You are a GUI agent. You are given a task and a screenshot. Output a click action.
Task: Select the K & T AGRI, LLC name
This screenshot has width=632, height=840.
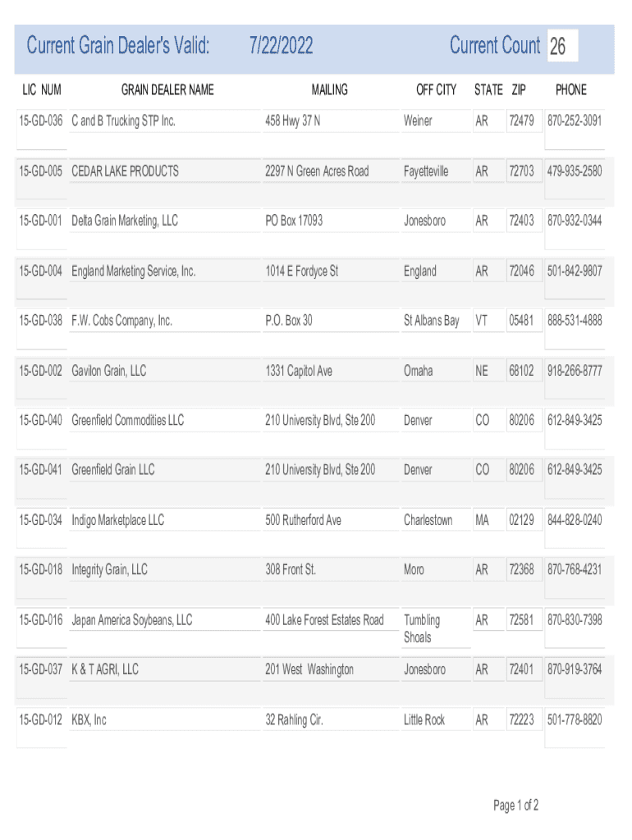[x=105, y=670]
